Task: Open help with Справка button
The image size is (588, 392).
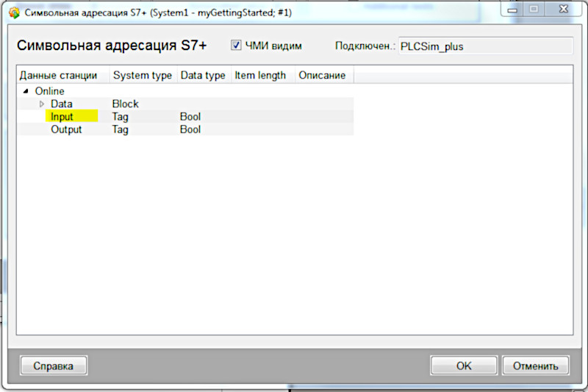Action: [x=54, y=366]
